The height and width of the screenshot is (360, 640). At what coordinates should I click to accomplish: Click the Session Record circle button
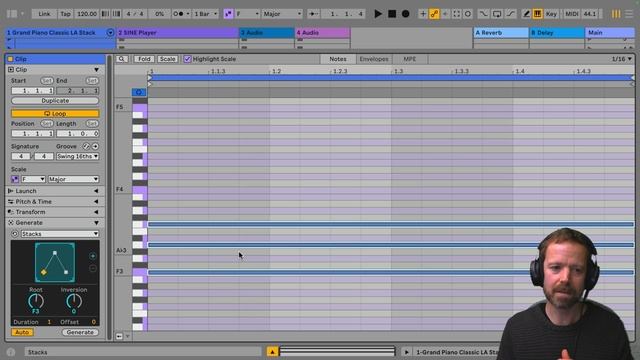[468, 14]
